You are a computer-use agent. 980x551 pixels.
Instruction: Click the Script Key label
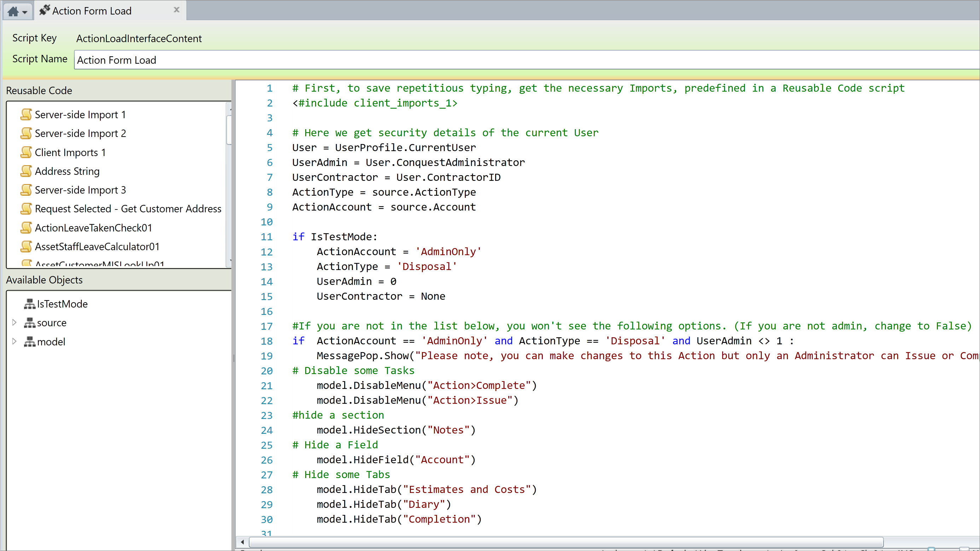click(34, 38)
